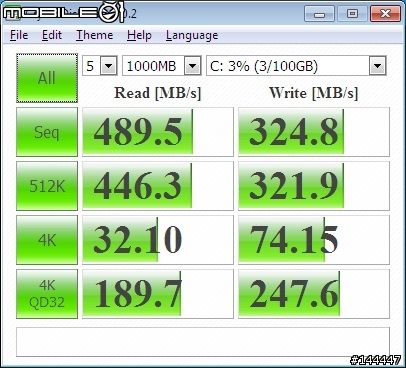
Task: Maximize the benchmark window
Action: pyautogui.click(x=352, y=14)
